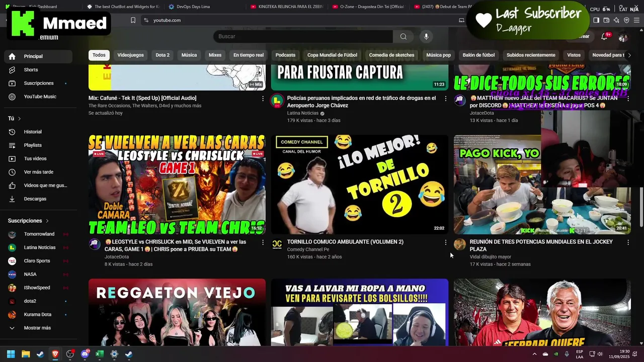Click Comedy Channel Pe avatar icon
The image size is (644, 362).
(277, 244)
